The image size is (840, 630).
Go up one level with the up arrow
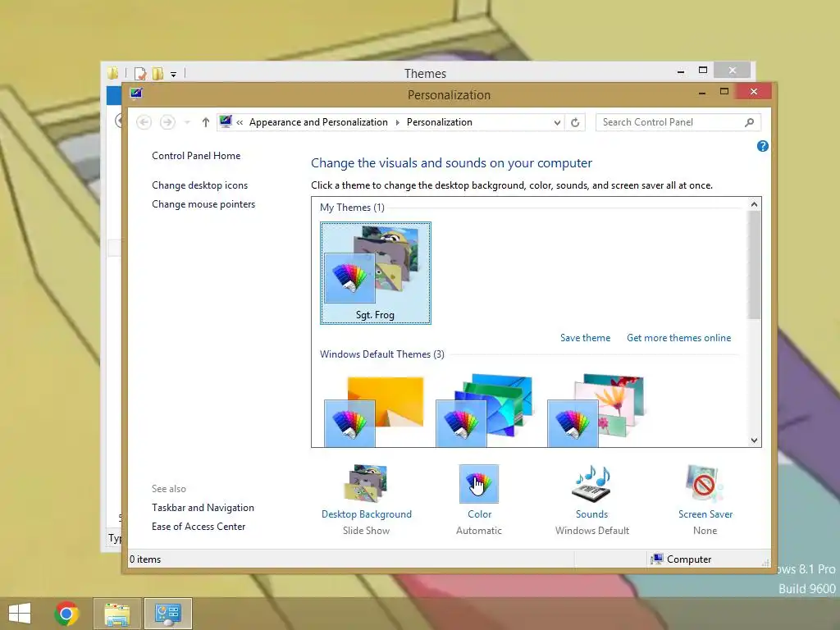(x=206, y=122)
